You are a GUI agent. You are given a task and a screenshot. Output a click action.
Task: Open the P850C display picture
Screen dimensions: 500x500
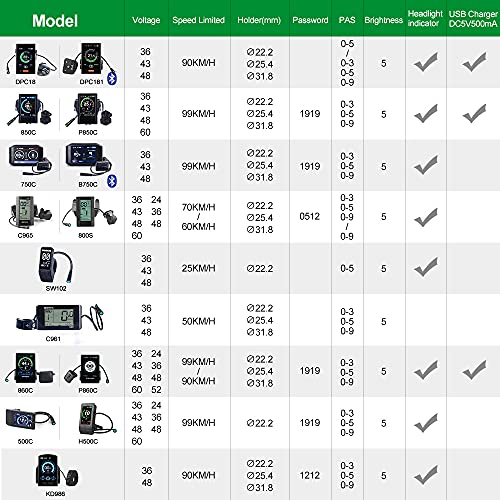tap(88, 110)
